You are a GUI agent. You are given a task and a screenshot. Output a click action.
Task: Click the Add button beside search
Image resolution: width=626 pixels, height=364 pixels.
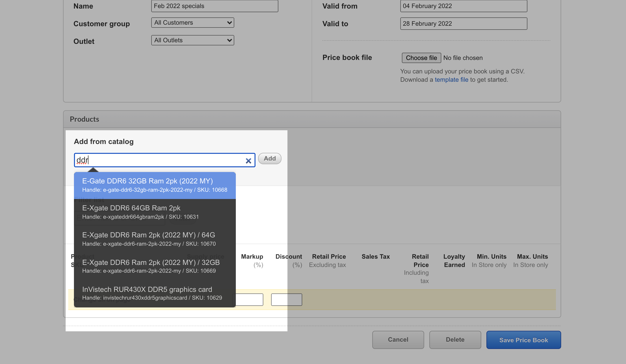[x=270, y=159]
